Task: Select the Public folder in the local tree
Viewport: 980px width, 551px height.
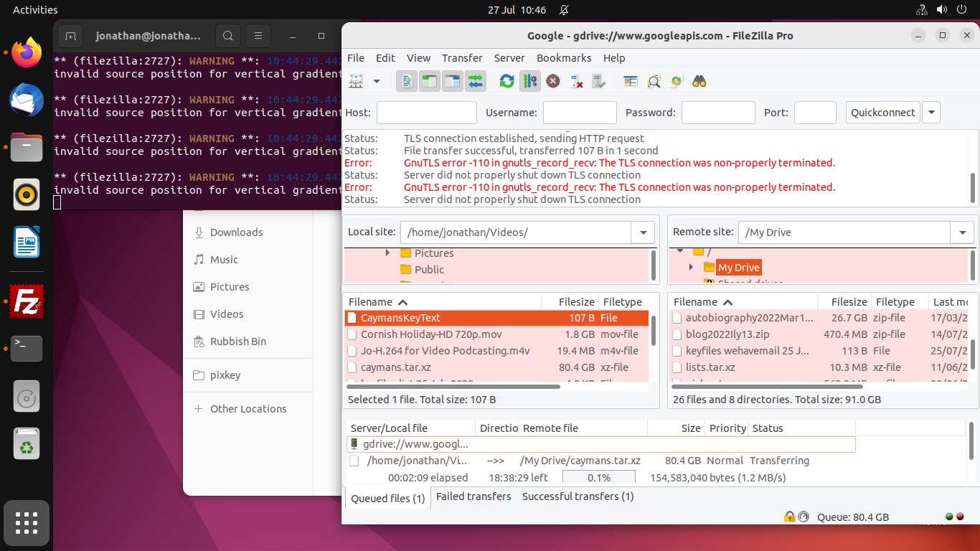Action: [x=429, y=270]
